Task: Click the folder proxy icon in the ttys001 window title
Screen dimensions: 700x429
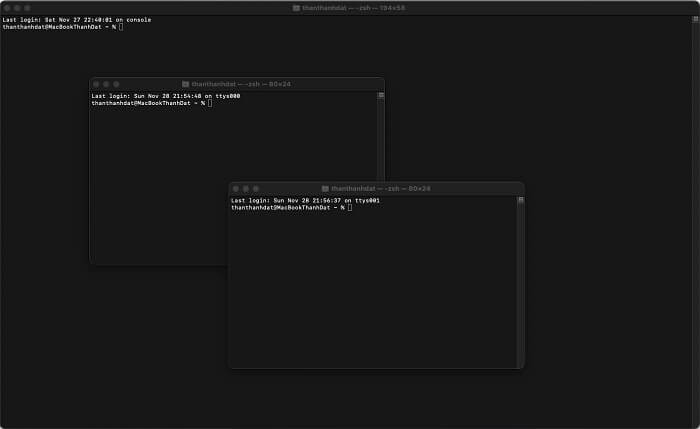Action: pyautogui.click(x=325, y=188)
